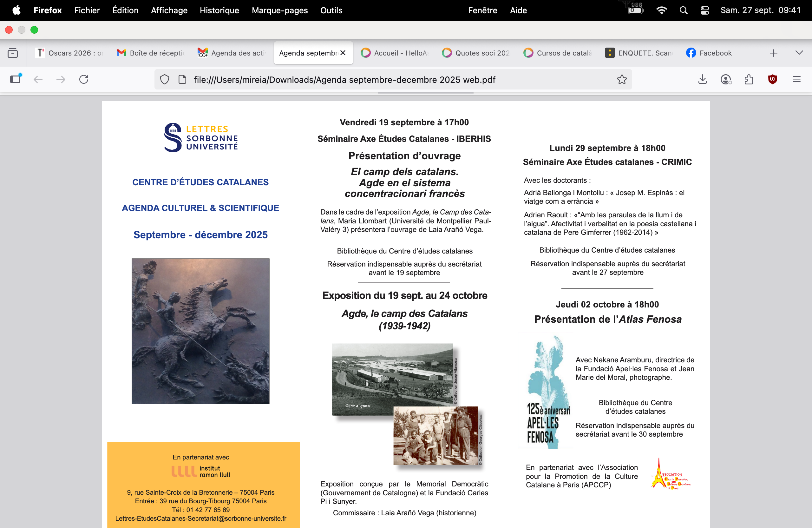The image size is (812, 528).
Task: Toggle the sidebar icon
Action: coord(15,80)
